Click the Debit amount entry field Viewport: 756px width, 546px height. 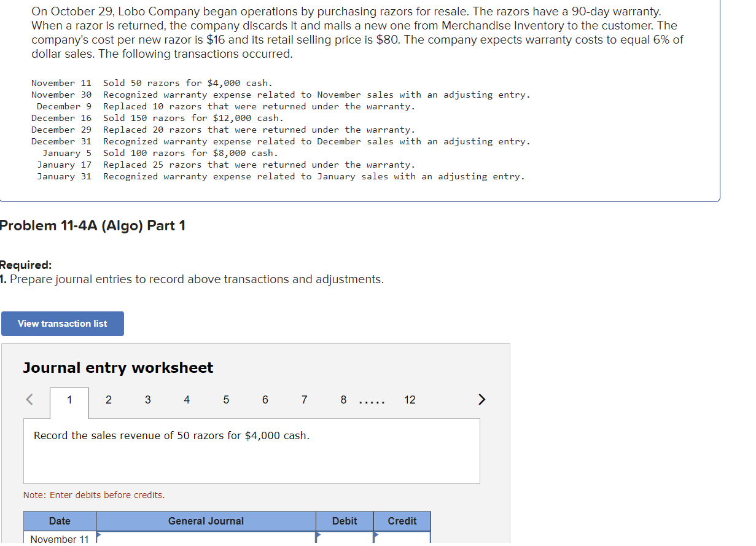(x=344, y=539)
